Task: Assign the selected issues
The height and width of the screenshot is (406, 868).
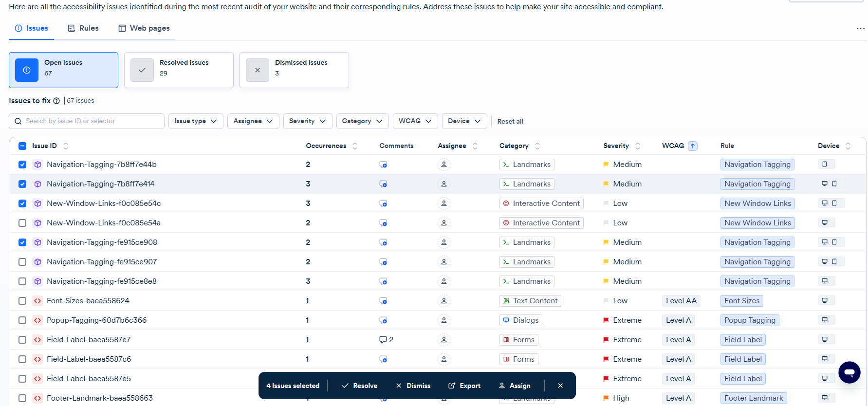Action: (x=515, y=386)
